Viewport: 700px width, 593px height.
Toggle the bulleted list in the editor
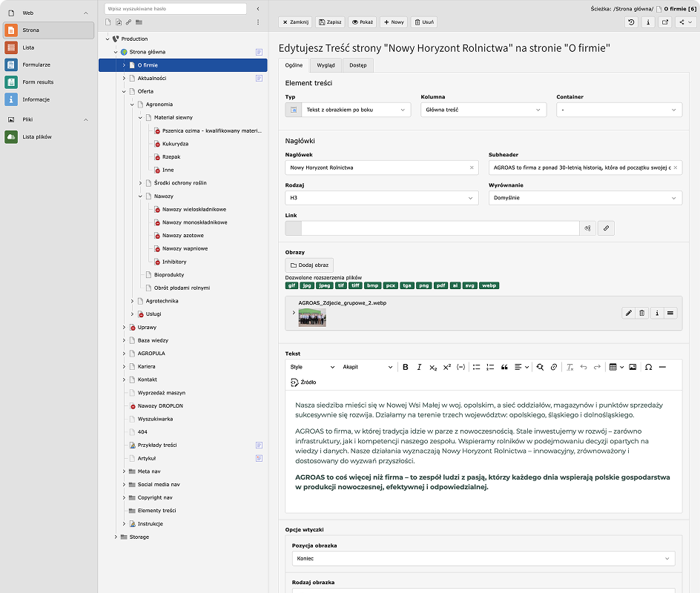click(x=477, y=367)
